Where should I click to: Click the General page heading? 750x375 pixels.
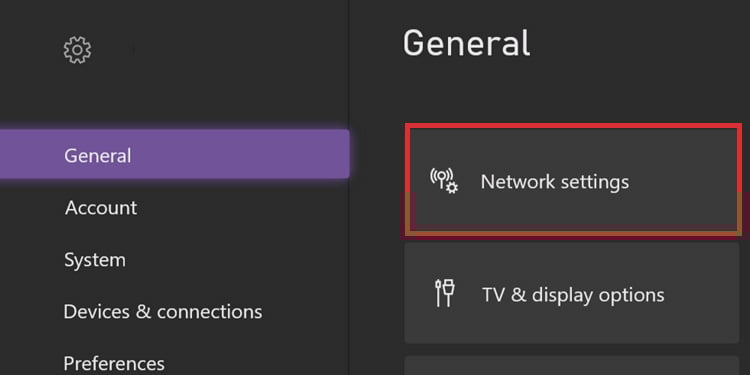click(466, 43)
